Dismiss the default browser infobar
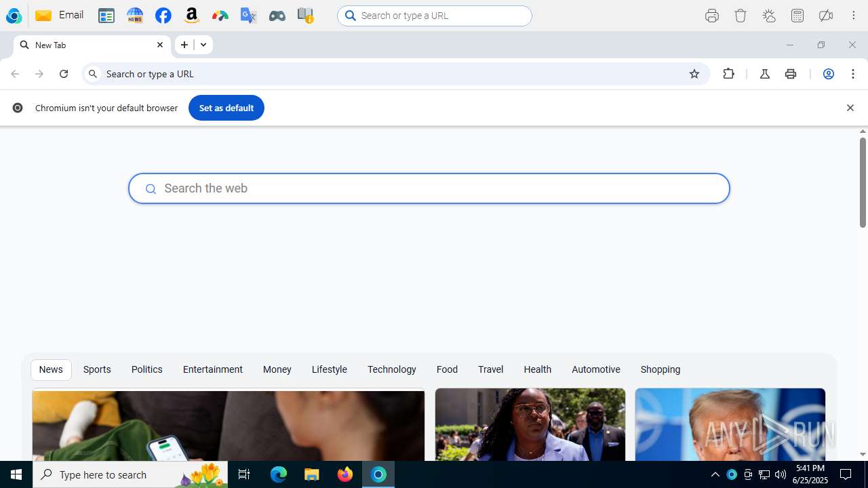Viewport: 868px width, 488px height. 850,108
